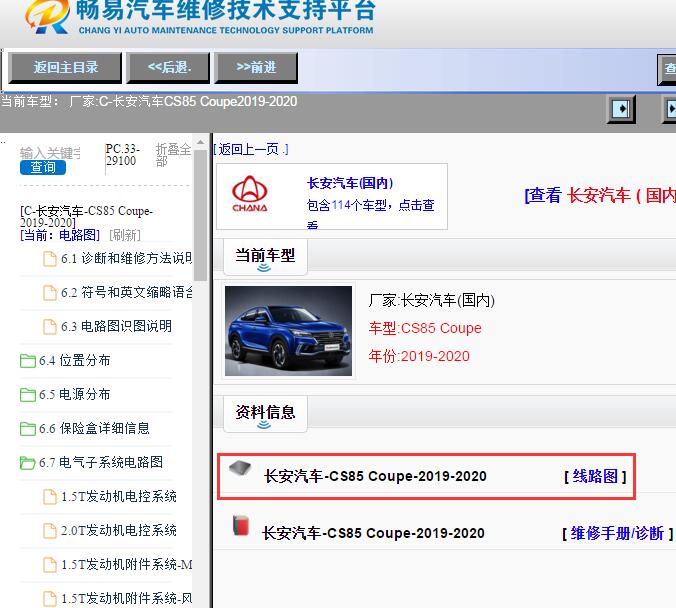Click 查看 长安汽车(国内) heading link
This screenshot has height=608, width=676.
point(600,196)
